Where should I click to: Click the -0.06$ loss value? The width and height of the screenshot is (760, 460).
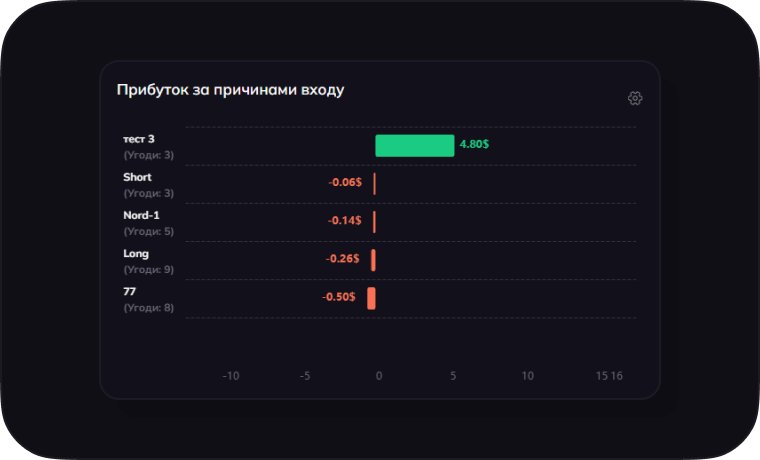(x=345, y=182)
